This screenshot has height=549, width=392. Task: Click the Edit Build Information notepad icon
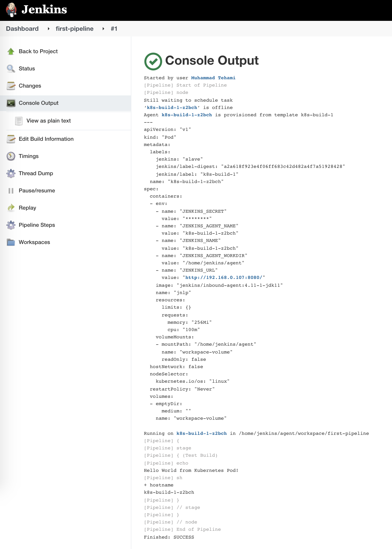pyautogui.click(x=11, y=139)
